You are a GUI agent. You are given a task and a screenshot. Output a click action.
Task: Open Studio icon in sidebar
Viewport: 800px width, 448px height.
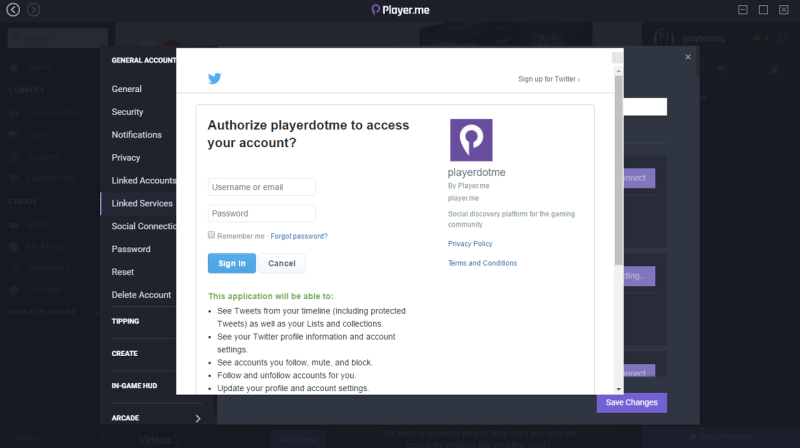click(14, 225)
